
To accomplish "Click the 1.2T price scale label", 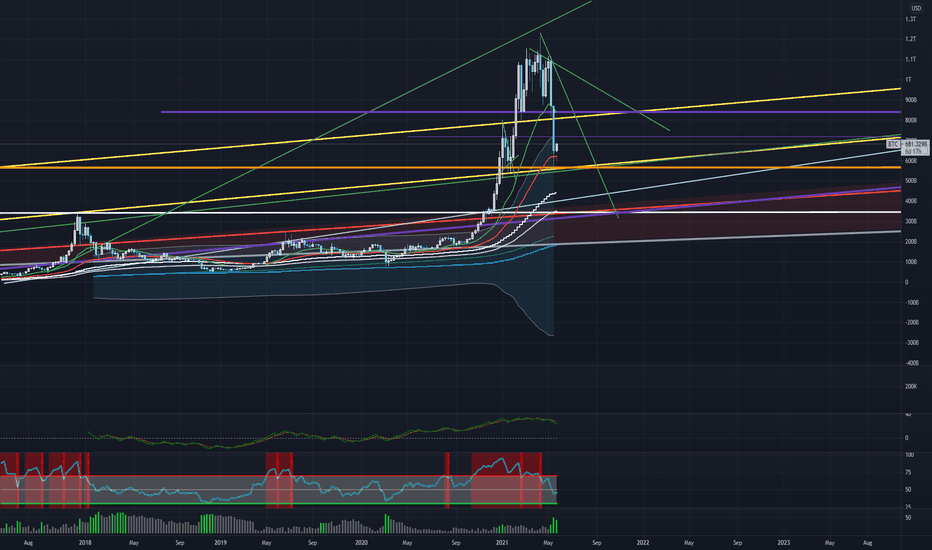I will (910, 39).
